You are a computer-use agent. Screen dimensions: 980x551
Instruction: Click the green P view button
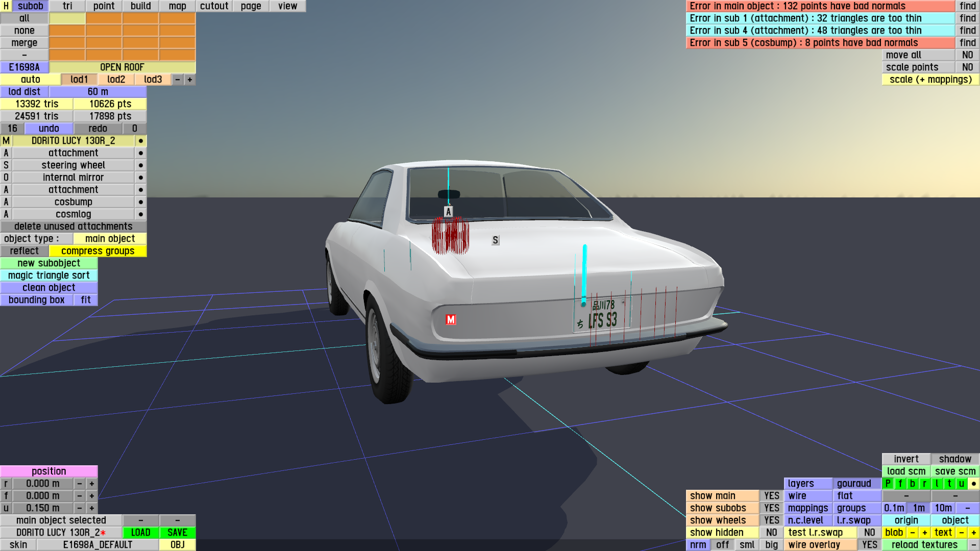pyautogui.click(x=888, y=484)
